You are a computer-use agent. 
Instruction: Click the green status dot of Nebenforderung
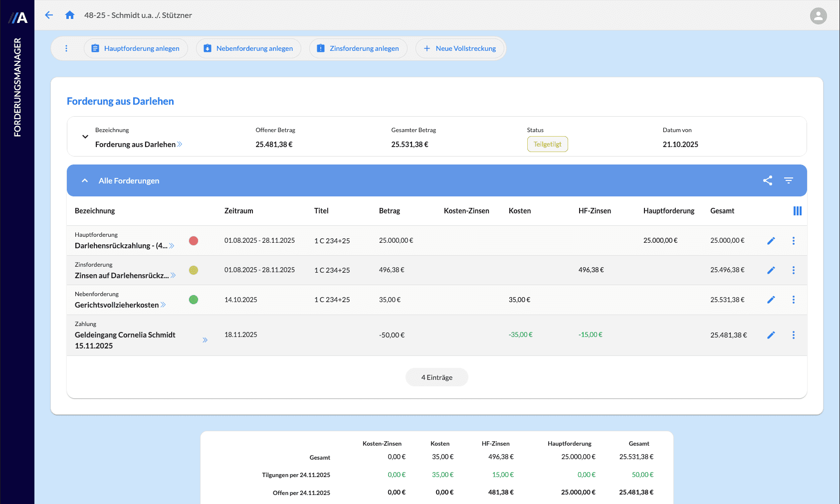tap(194, 300)
